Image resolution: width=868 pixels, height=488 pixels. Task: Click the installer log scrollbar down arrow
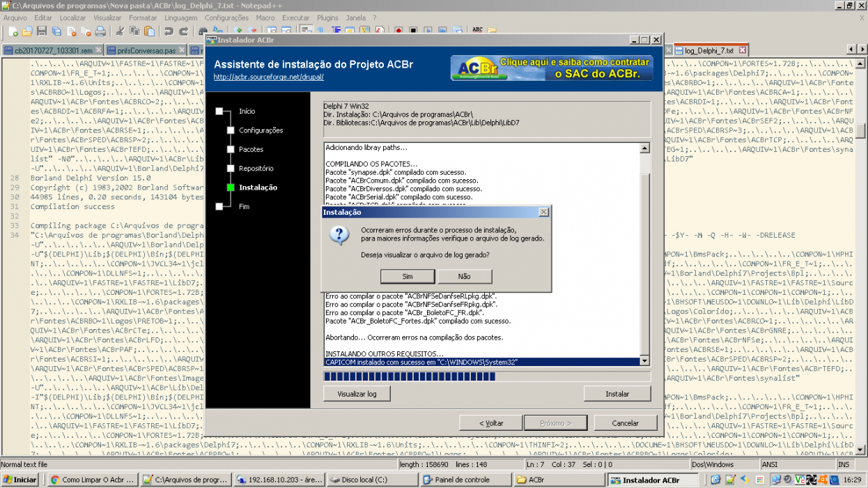click(x=644, y=360)
